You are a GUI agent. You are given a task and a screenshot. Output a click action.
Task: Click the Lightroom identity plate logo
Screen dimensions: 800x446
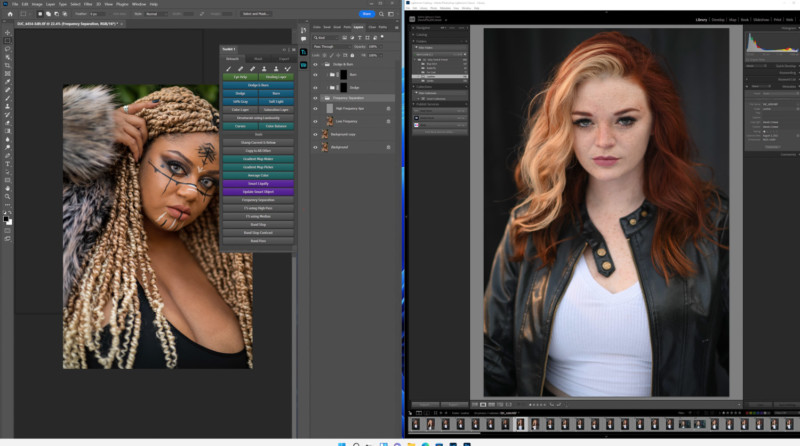[412, 19]
